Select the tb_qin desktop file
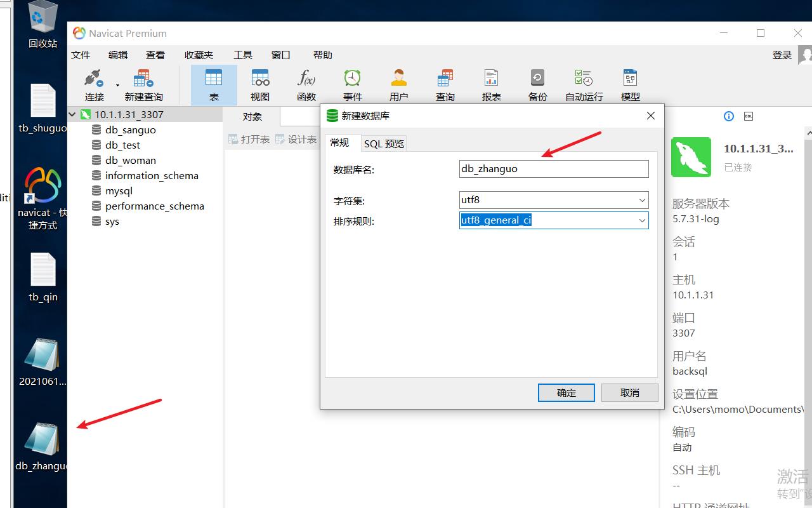This screenshot has width=812, height=508. click(x=43, y=277)
